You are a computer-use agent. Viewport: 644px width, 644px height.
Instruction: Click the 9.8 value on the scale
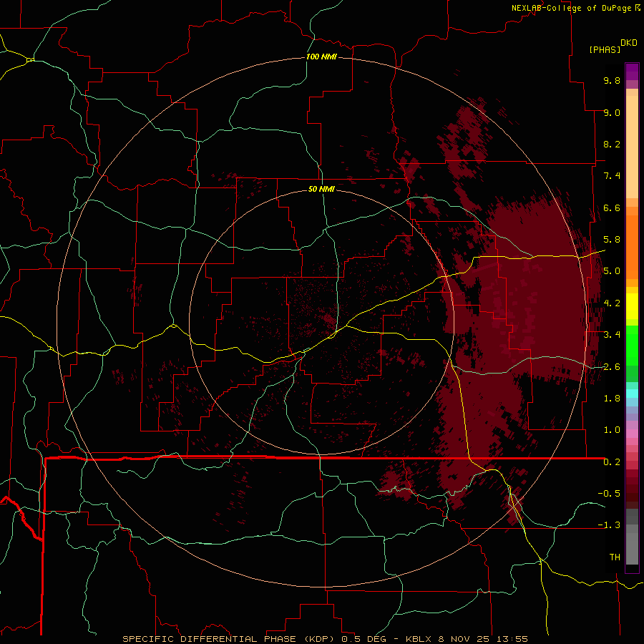click(612, 81)
